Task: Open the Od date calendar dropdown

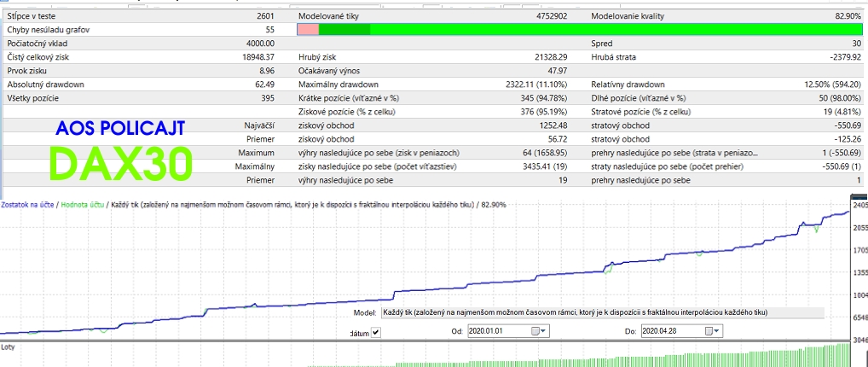Action: [538, 331]
